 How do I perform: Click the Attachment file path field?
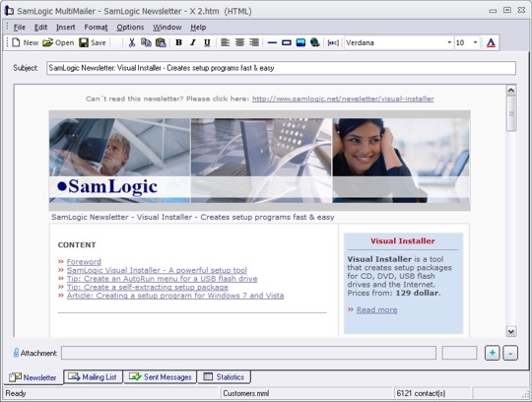(248, 353)
